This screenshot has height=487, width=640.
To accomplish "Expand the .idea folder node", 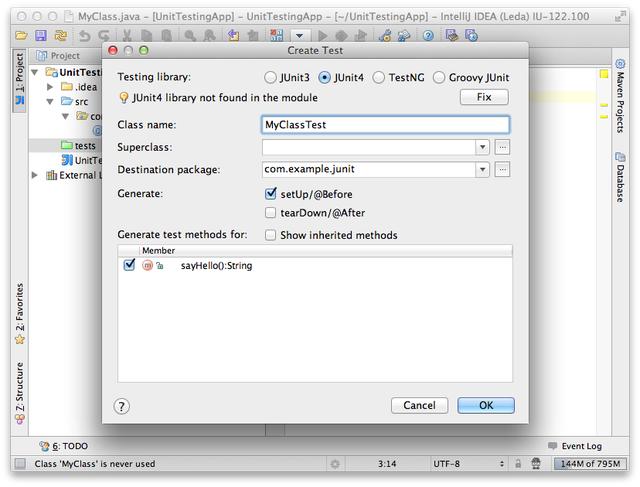I will tap(50, 87).
